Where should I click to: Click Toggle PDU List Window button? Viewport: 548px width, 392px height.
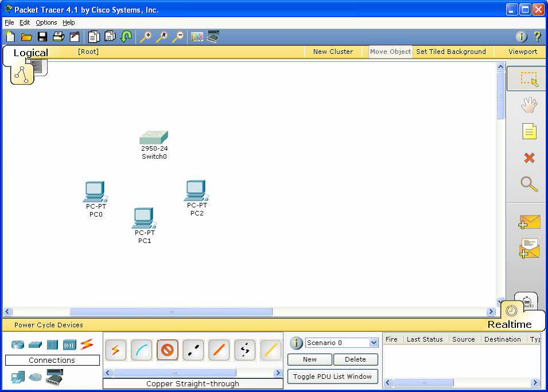tap(332, 377)
